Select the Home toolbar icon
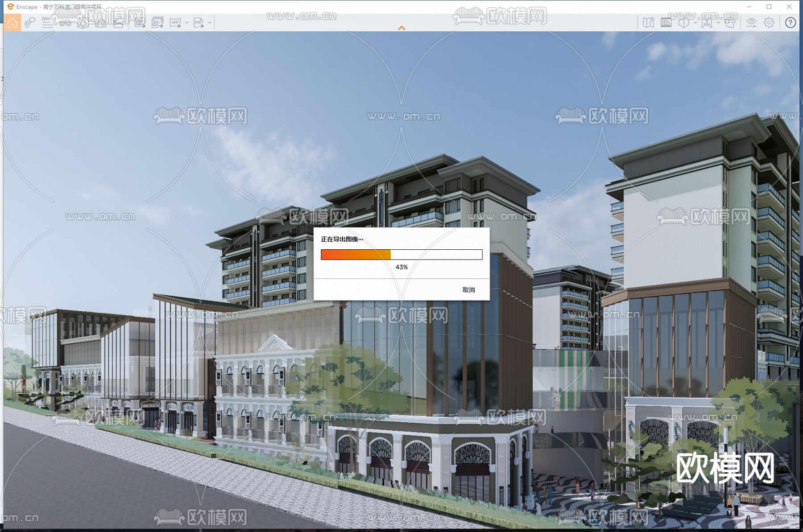The image size is (803, 532). tap(12, 23)
